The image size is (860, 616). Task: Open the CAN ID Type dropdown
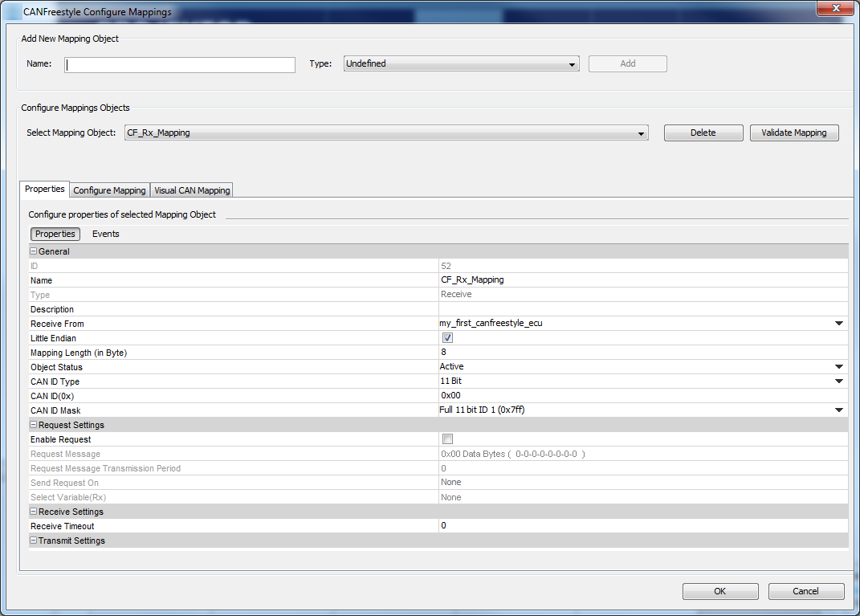pos(838,381)
